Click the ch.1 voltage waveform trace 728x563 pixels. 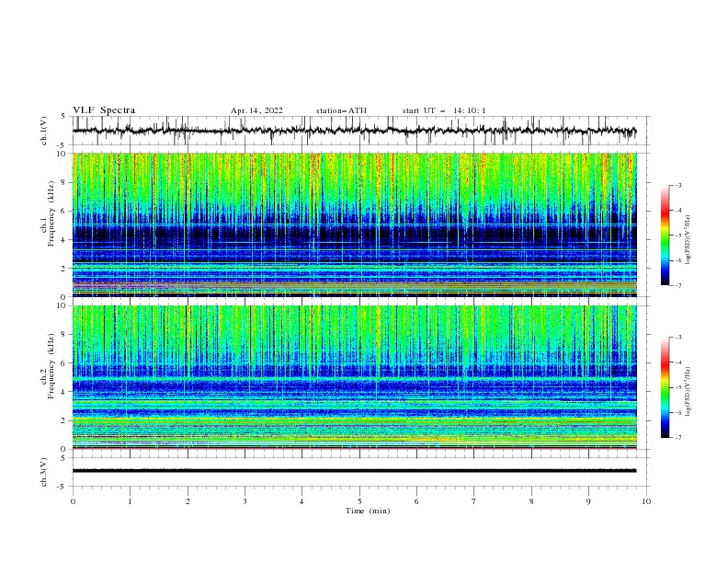[x=354, y=131]
